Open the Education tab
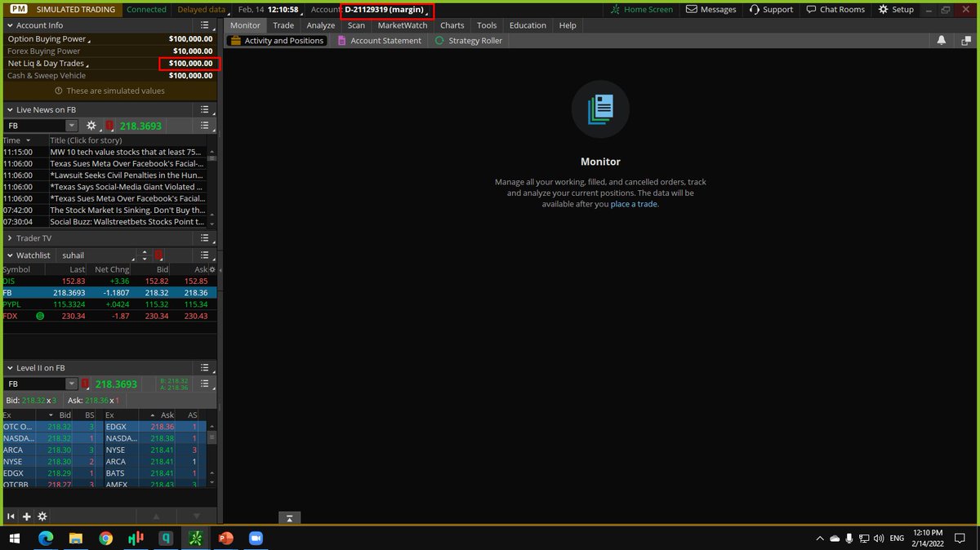Image resolution: width=980 pixels, height=550 pixels. 528,25
